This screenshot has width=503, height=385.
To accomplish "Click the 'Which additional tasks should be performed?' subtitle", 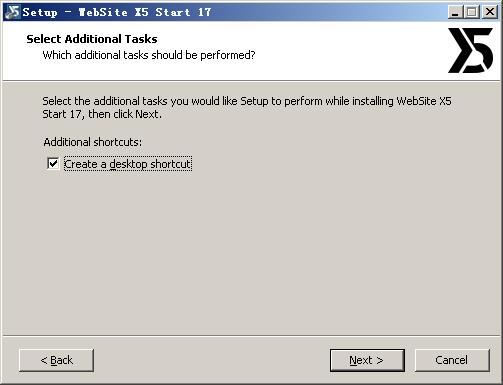I will tap(149, 55).
